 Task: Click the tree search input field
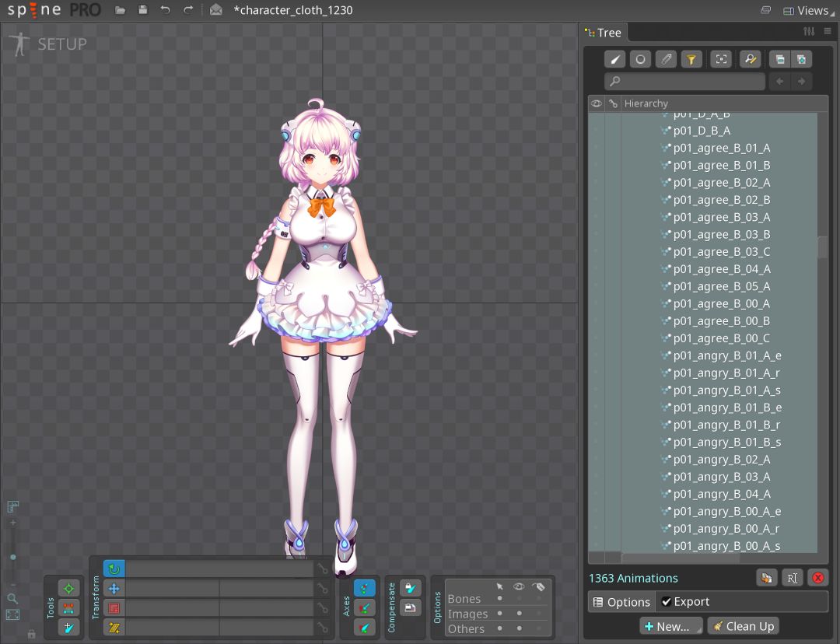pyautogui.click(x=684, y=82)
